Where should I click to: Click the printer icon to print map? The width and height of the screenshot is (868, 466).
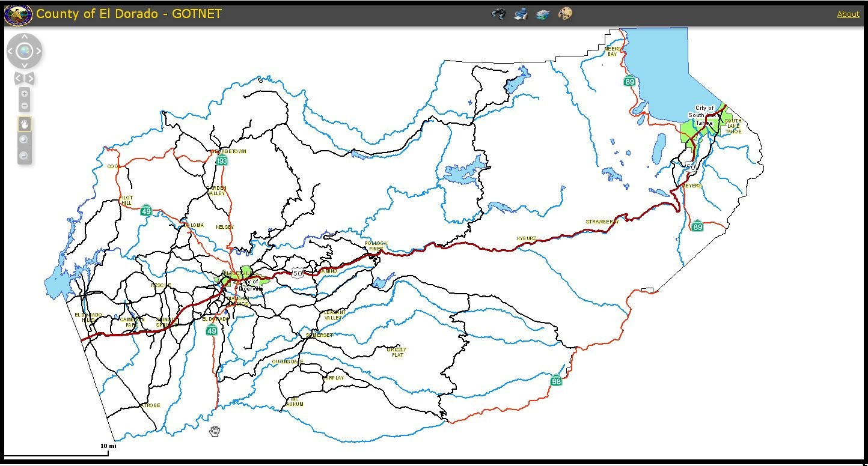521,14
